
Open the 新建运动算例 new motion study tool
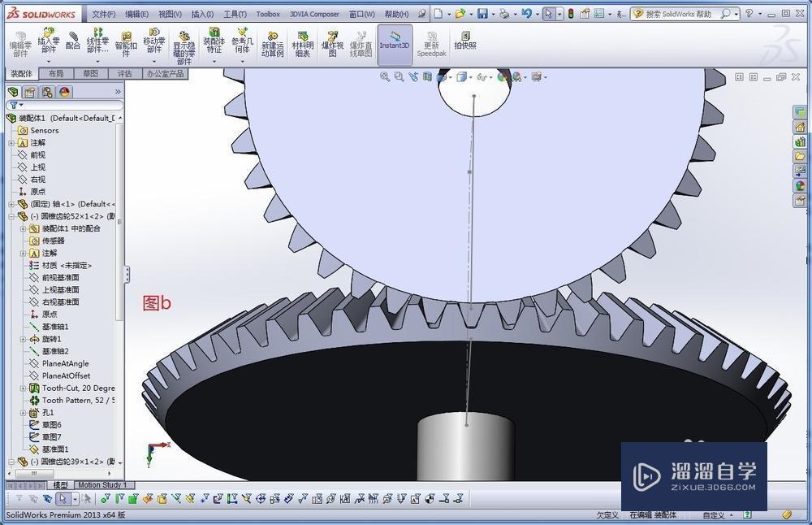[272, 43]
